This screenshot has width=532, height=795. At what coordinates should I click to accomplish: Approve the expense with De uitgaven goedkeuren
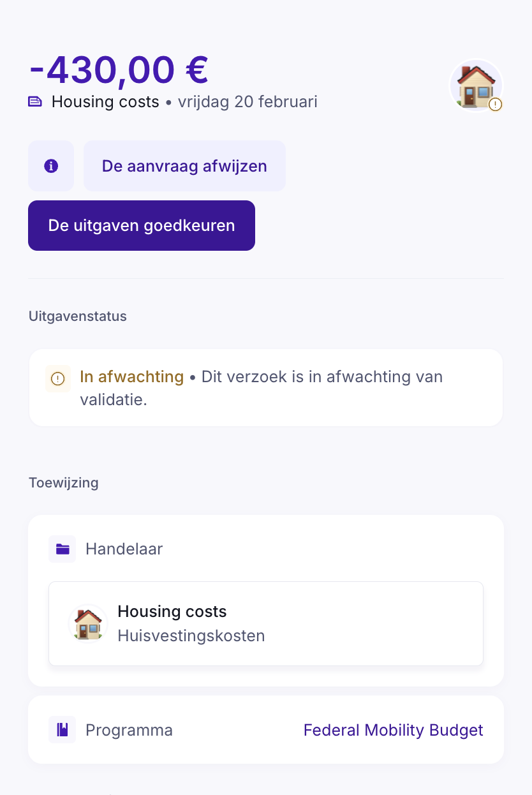pyautogui.click(x=142, y=225)
